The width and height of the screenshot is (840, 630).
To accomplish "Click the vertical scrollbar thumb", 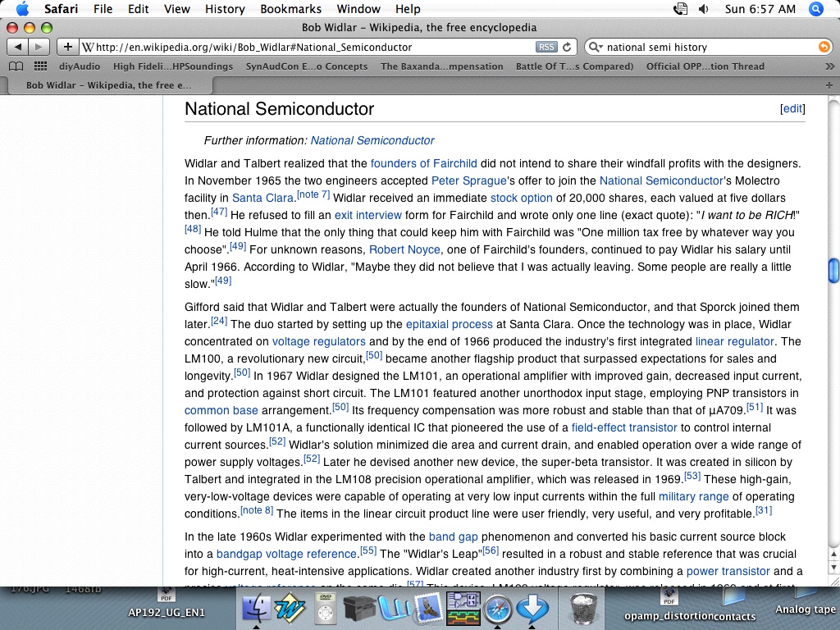I will point(833,270).
